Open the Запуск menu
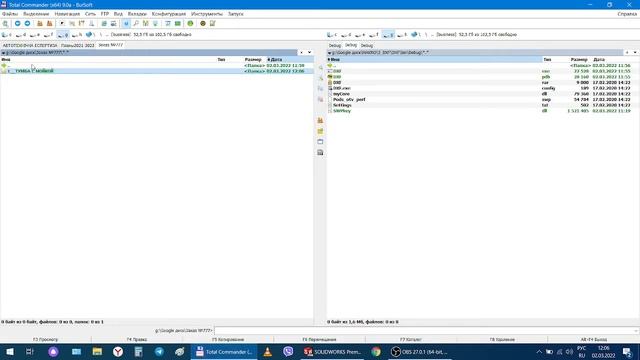This screenshot has width=640, height=360. 236,14
